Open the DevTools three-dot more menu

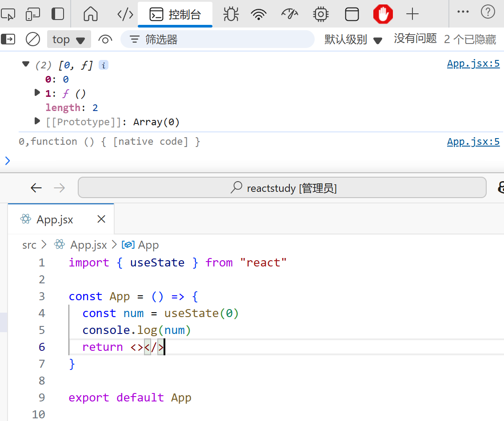463,12
